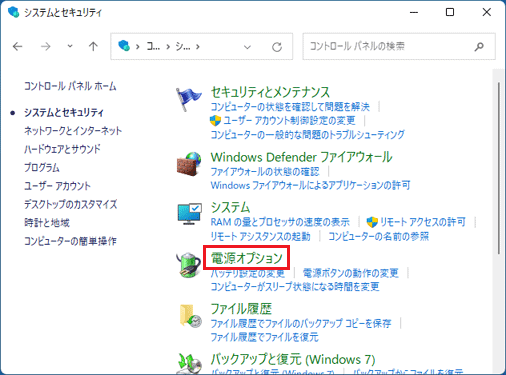This screenshot has height=375, width=506.
Task: Click the shield icon in the window title bar
Action: point(14,12)
